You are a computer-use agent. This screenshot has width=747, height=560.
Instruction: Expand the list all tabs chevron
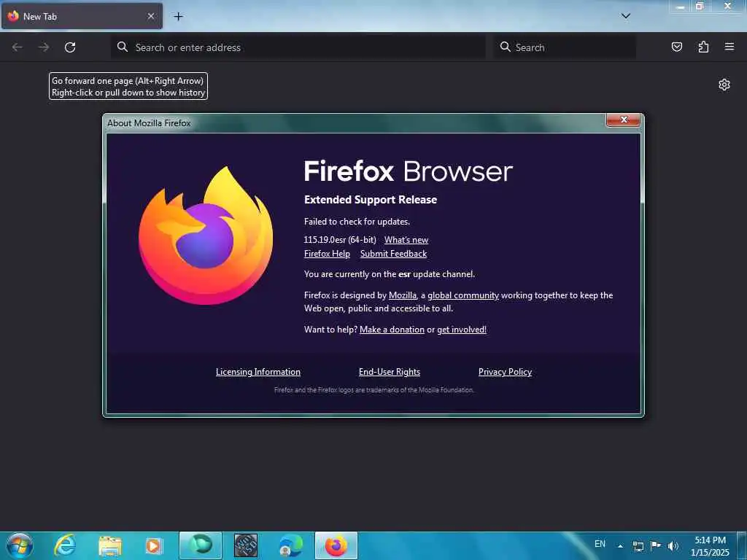pyautogui.click(x=625, y=16)
